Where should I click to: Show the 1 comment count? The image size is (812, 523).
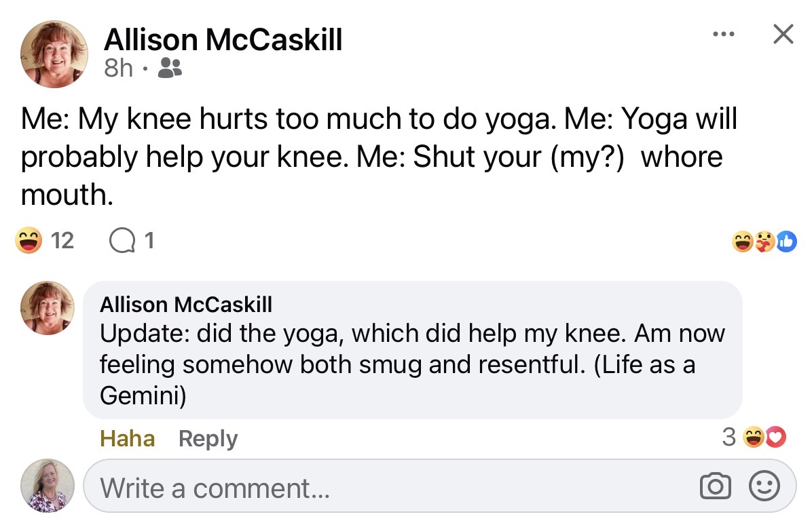149,240
